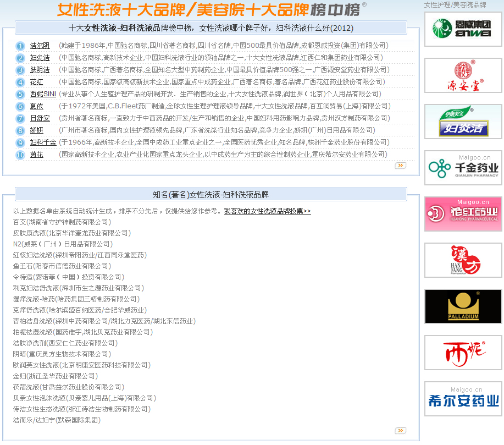This screenshot has height=445, width=504.
Task: Click the 妇科千金 description mentioning 于1966年
Action: (224, 142)
